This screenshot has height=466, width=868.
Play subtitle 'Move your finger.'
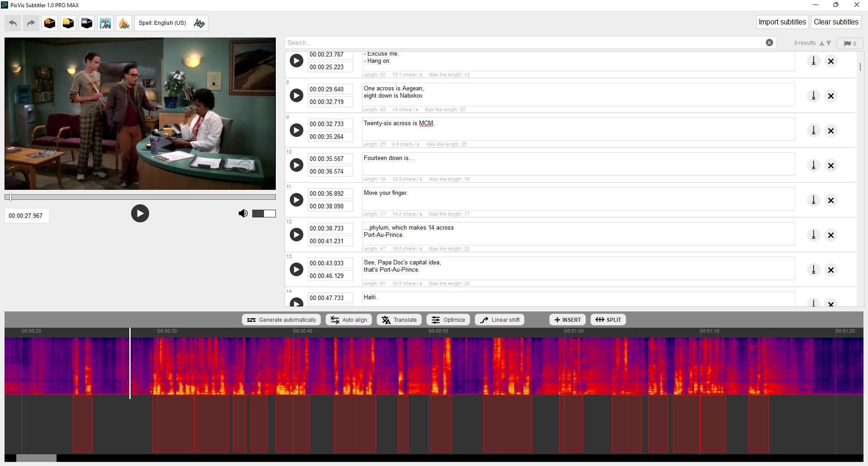click(297, 200)
